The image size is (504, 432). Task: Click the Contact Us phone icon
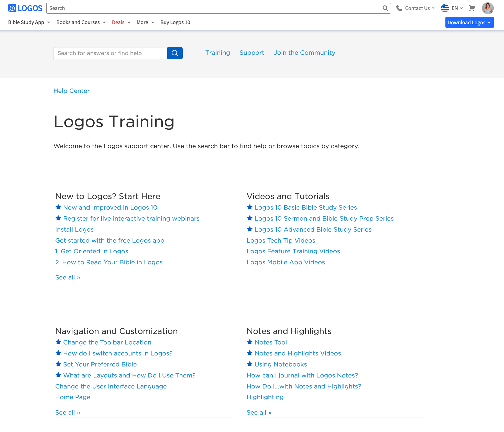point(399,8)
